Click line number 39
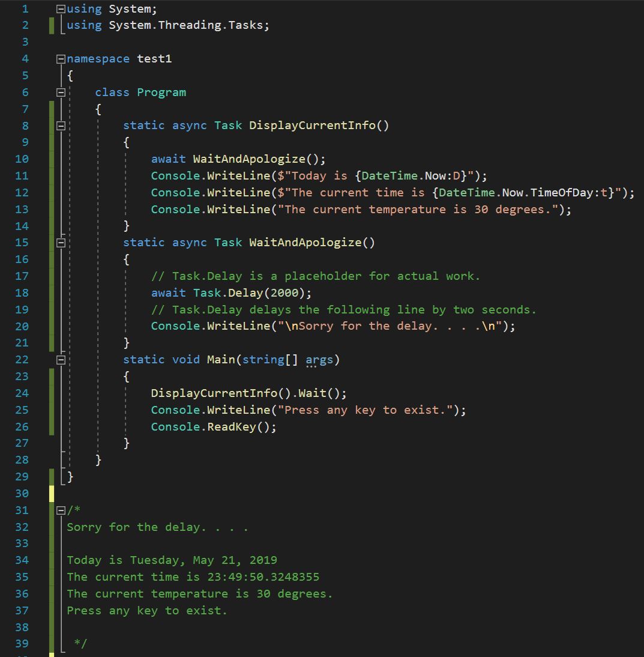 coord(22,644)
